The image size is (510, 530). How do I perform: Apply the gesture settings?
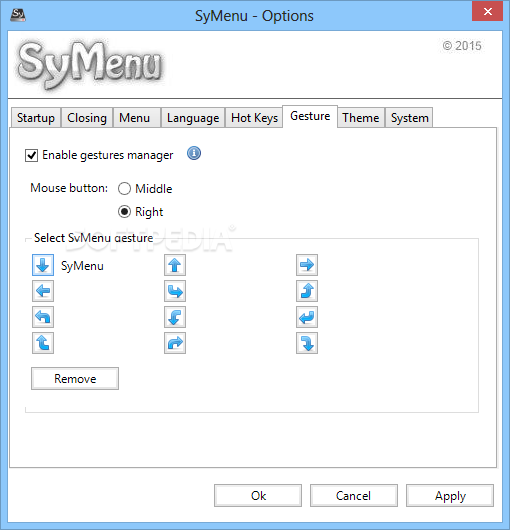tap(450, 496)
